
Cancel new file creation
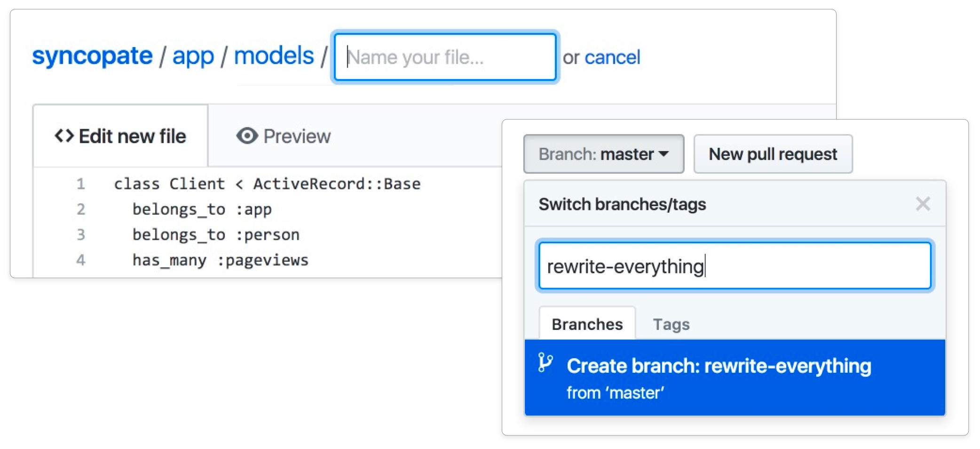point(612,57)
